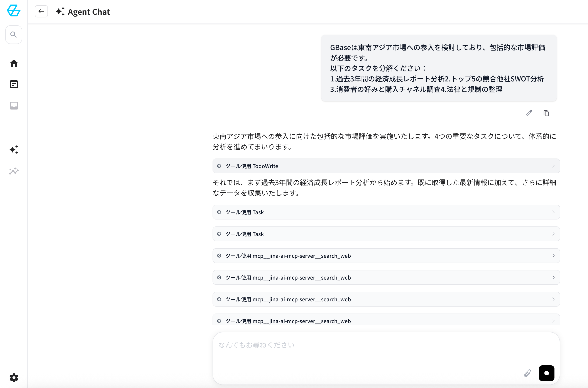Screen dimensions: 588x388
Task: Expand the second Task tool row
Action: click(x=386, y=234)
